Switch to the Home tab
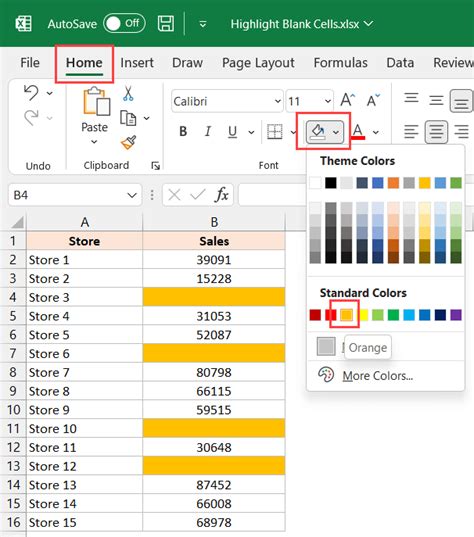Image resolution: width=474 pixels, height=537 pixels. click(x=84, y=63)
